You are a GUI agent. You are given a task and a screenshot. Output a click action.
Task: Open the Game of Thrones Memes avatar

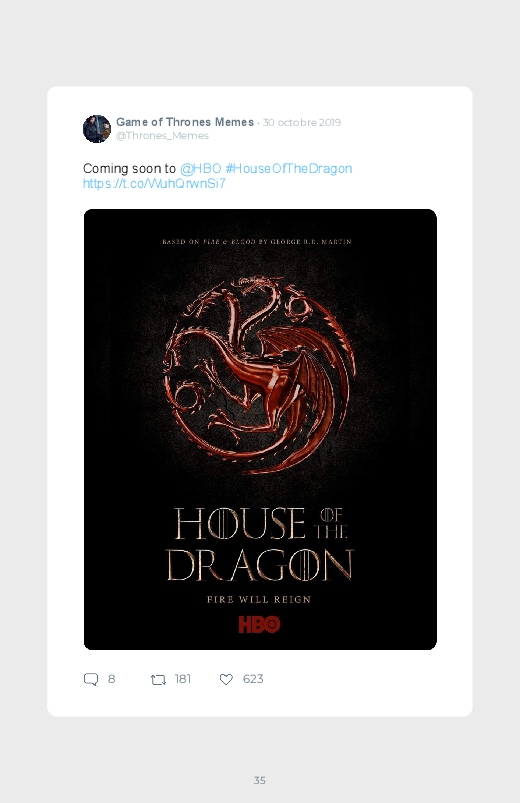tap(97, 129)
